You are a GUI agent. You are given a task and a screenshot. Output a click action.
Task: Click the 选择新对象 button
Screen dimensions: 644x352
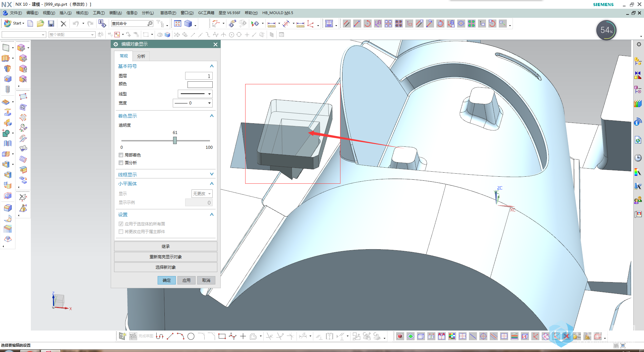[x=166, y=267]
